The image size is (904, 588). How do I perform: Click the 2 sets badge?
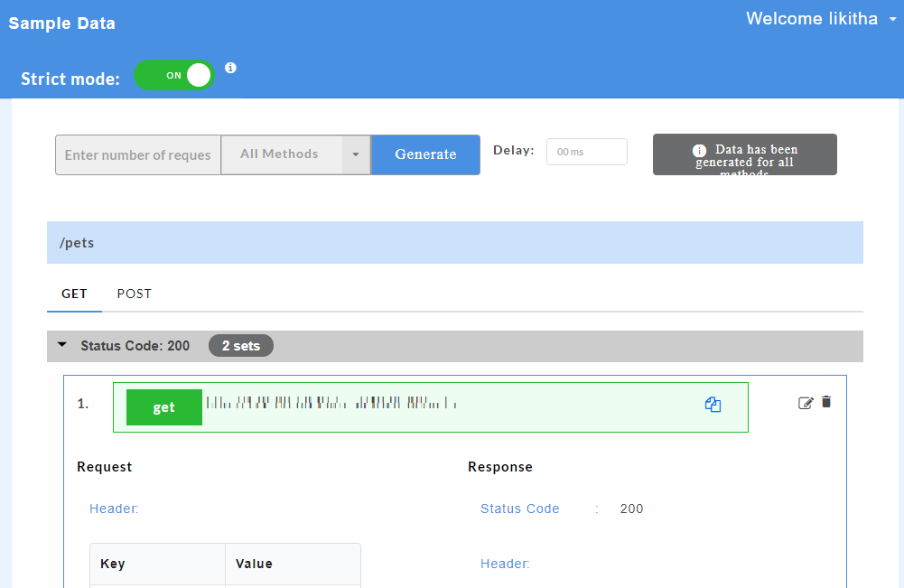[240, 345]
